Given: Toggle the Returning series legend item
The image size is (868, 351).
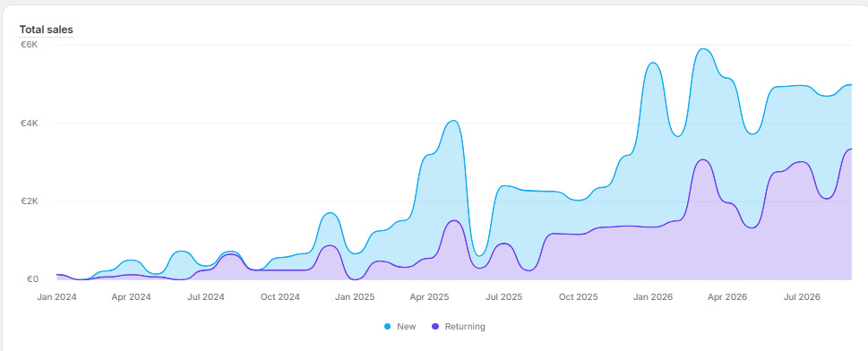Looking at the screenshot, I should click(459, 327).
